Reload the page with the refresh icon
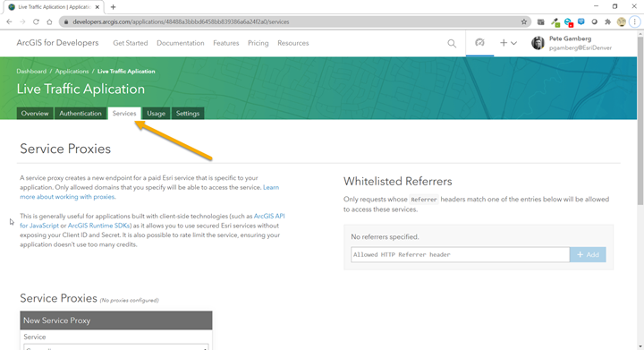The width and height of the screenshot is (644, 350). point(36,21)
